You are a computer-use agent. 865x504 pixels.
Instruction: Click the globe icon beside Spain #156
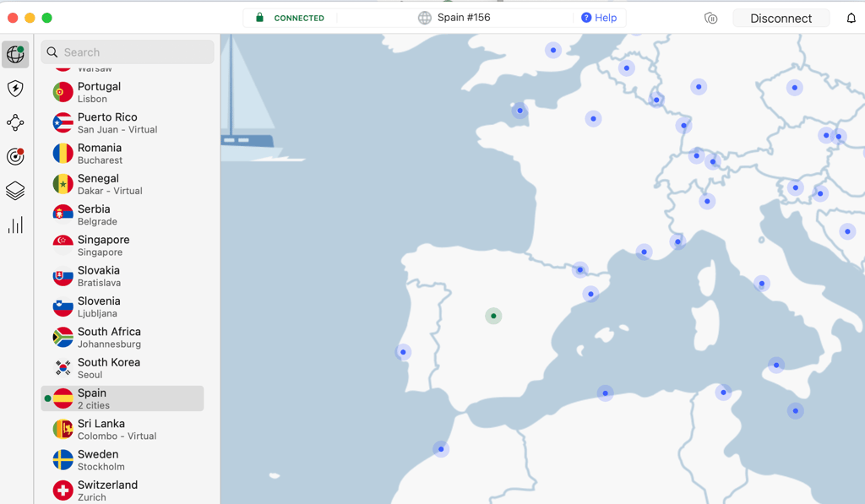424,18
